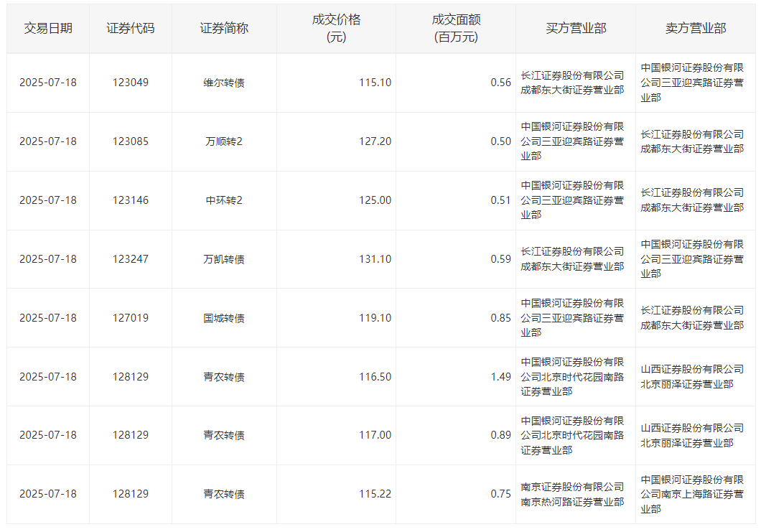
Task: Click the 证券代码 column header
Action: 131,29
